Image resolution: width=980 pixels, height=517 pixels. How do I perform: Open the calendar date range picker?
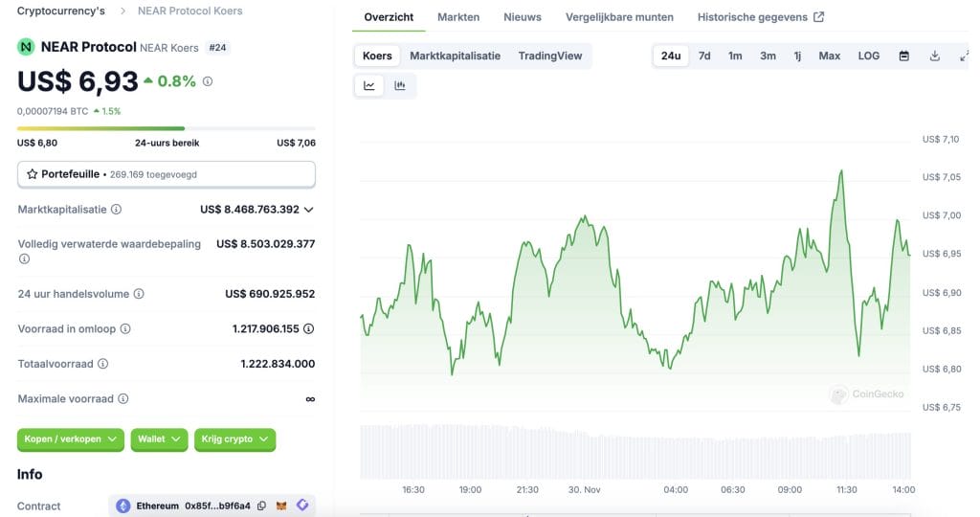click(903, 56)
